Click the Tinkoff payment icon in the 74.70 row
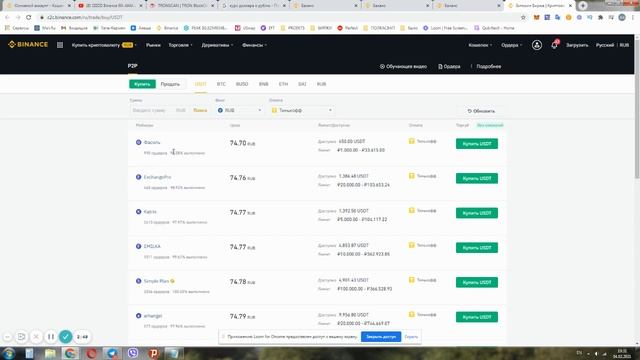The width and height of the screenshot is (640, 360). pyautogui.click(x=411, y=141)
